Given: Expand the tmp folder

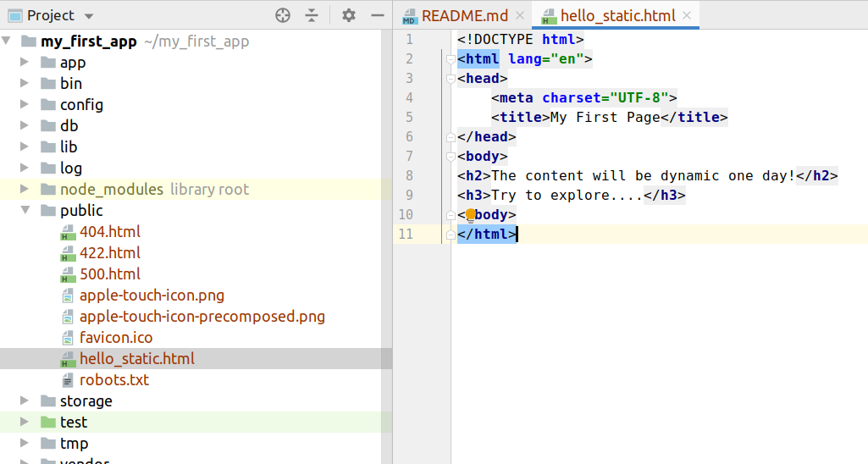Looking at the screenshot, I should coord(25,443).
